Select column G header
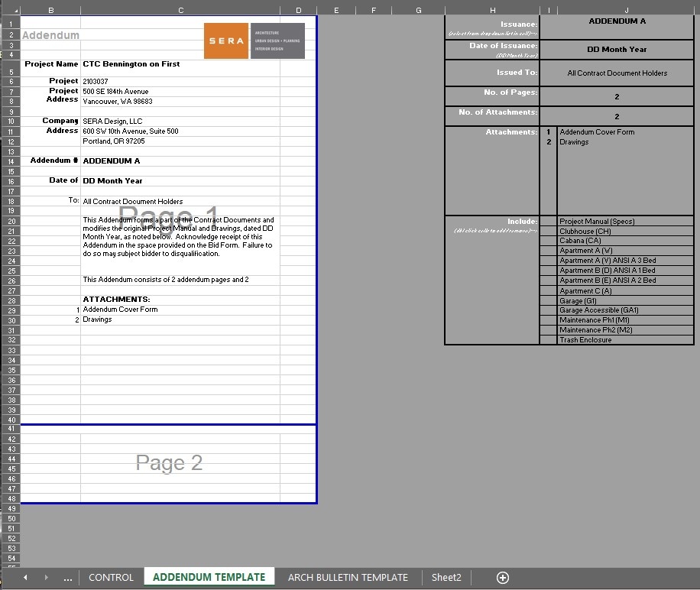The image size is (700, 590). pyautogui.click(x=418, y=10)
